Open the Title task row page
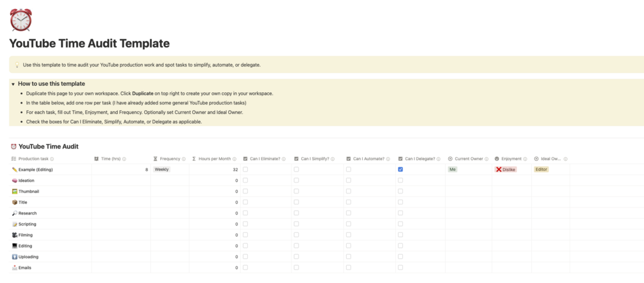This screenshot has width=644, height=283. 23,202
